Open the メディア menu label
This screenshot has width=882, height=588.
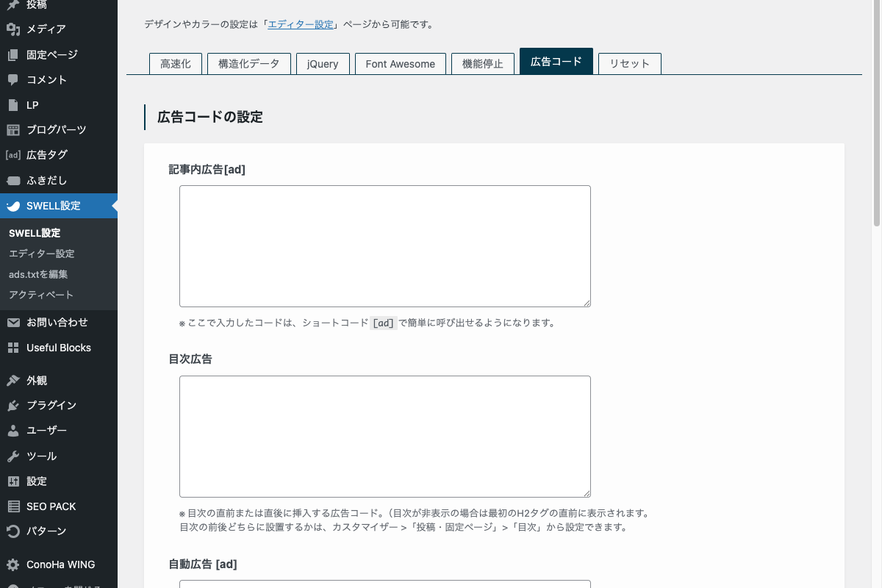coord(46,29)
